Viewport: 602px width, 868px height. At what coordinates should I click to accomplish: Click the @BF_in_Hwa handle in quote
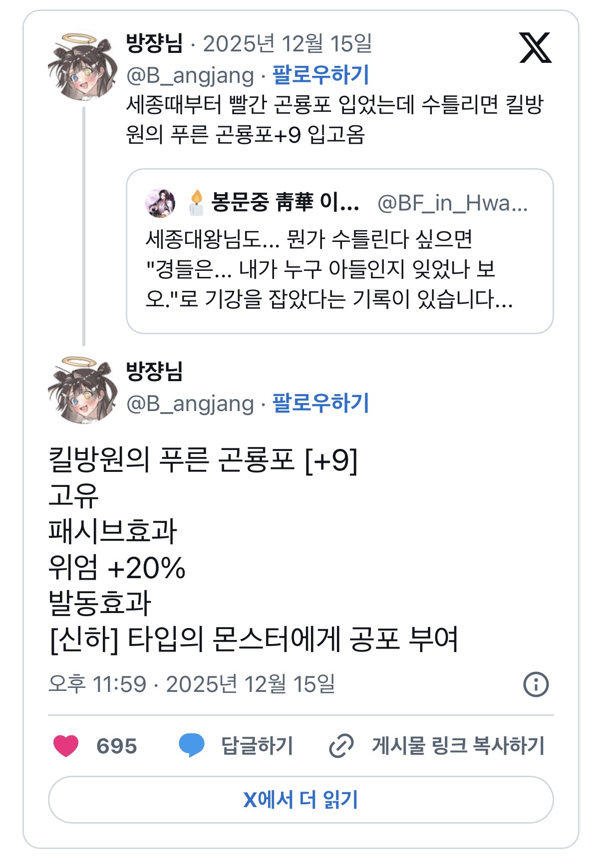[452, 203]
